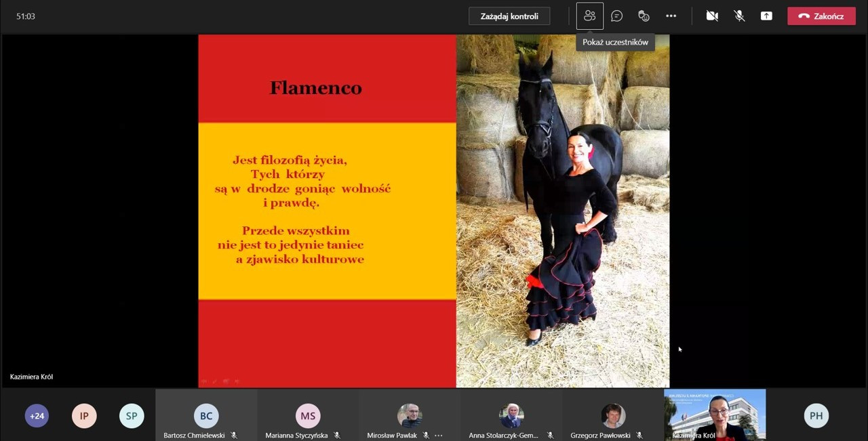The width and height of the screenshot is (868, 441).
Task: Click the shared Flamenco slide
Action: (x=433, y=211)
